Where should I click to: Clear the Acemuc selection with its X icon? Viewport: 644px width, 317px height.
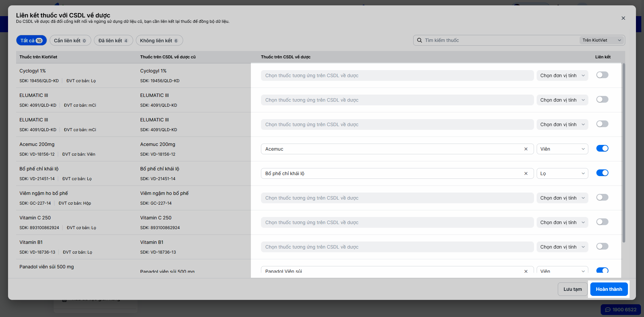coord(526,149)
